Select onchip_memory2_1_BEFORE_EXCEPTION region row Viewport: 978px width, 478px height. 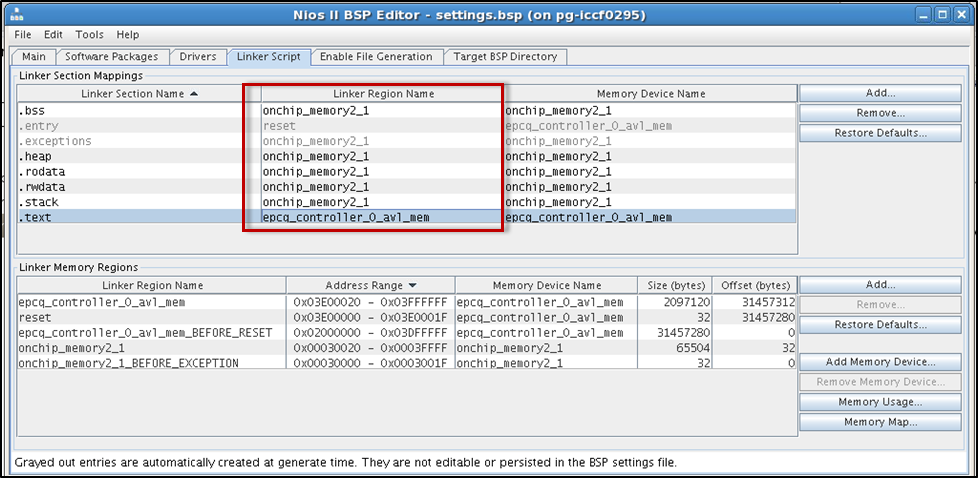407,363
